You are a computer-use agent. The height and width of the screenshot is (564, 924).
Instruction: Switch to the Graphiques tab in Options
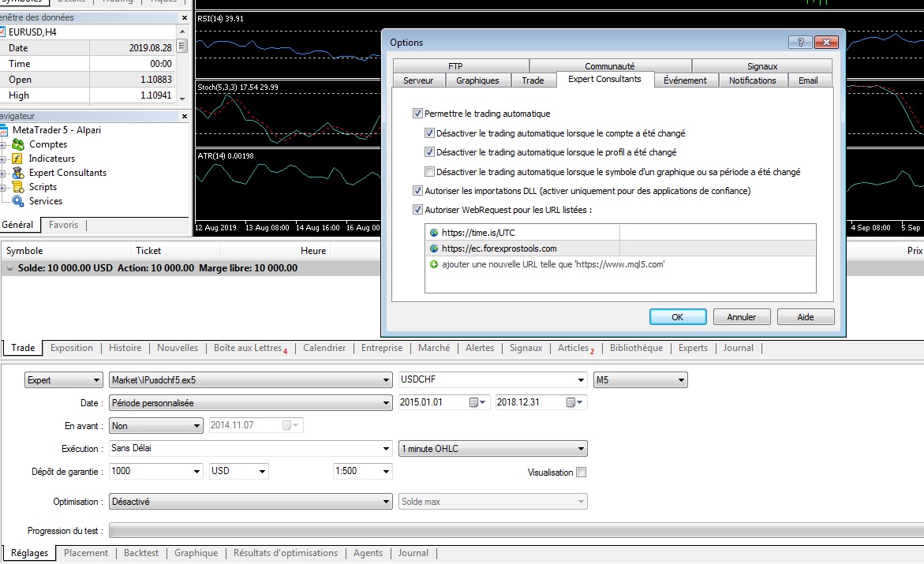tap(477, 80)
